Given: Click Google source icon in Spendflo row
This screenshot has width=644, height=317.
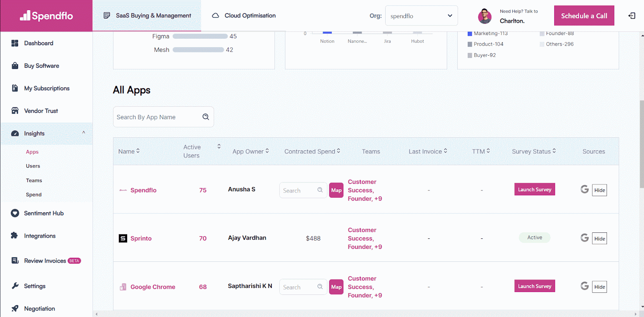Looking at the screenshot, I should tap(584, 189).
